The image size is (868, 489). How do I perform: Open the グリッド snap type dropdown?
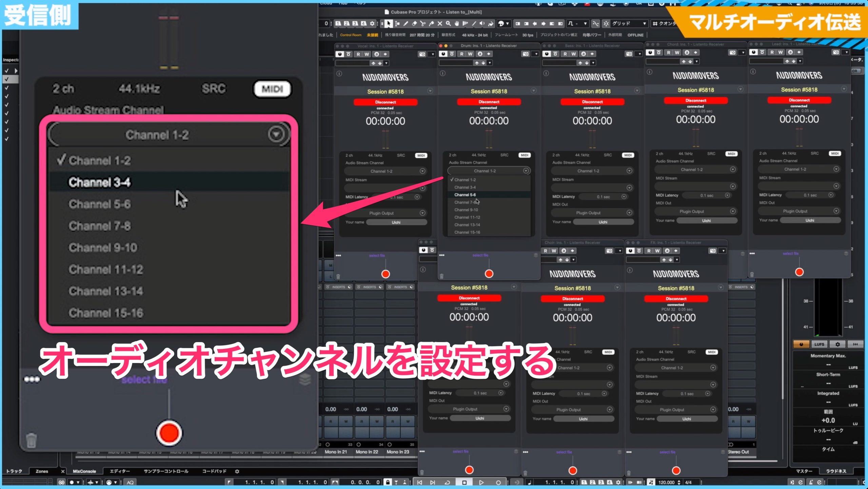point(630,23)
